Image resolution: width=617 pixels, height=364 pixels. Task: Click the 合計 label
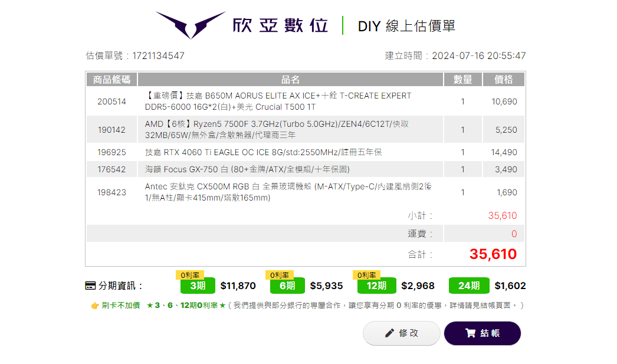(x=420, y=255)
